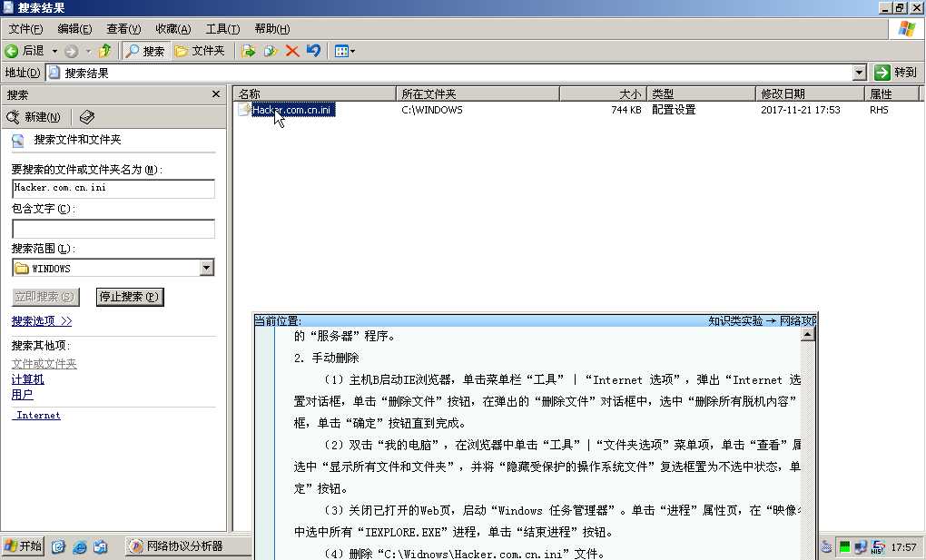
Task: Click the 计算机 search link
Action: point(28,379)
